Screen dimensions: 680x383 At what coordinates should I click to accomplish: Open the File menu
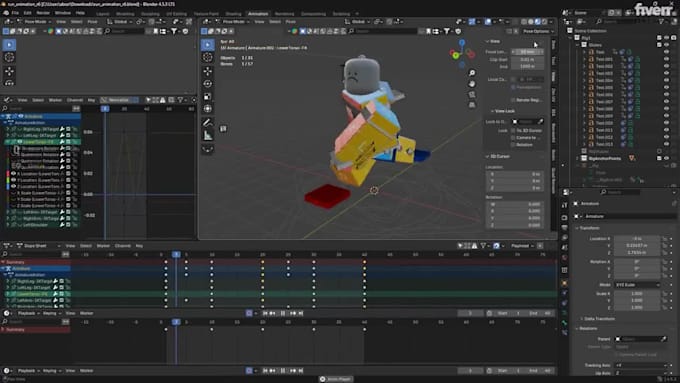click(x=16, y=13)
